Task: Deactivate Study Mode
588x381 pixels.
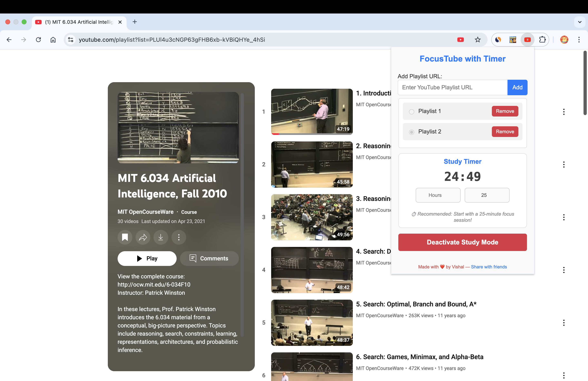Action: (462, 242)
